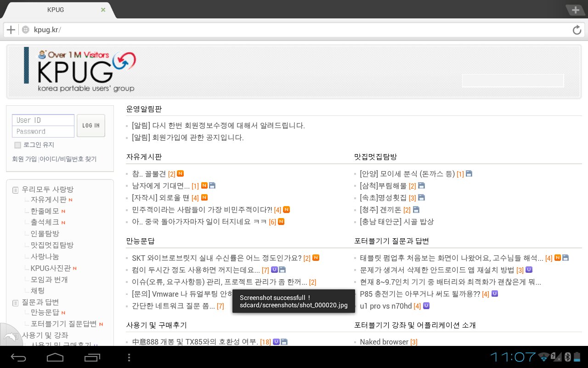Toggle the 로그인 유지 checkbox
The height and width of the screenshot is (368, 588).
pyautogui.click(x=17, y=145)
